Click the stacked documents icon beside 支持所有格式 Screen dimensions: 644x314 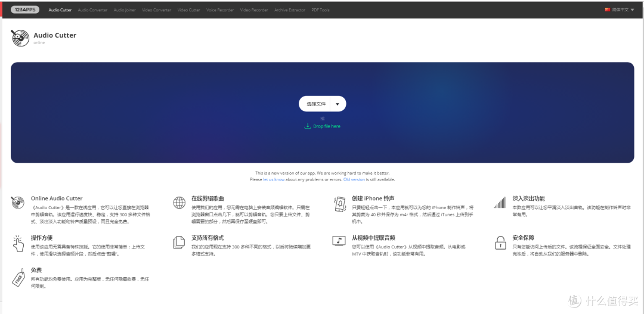pos(179,242)
